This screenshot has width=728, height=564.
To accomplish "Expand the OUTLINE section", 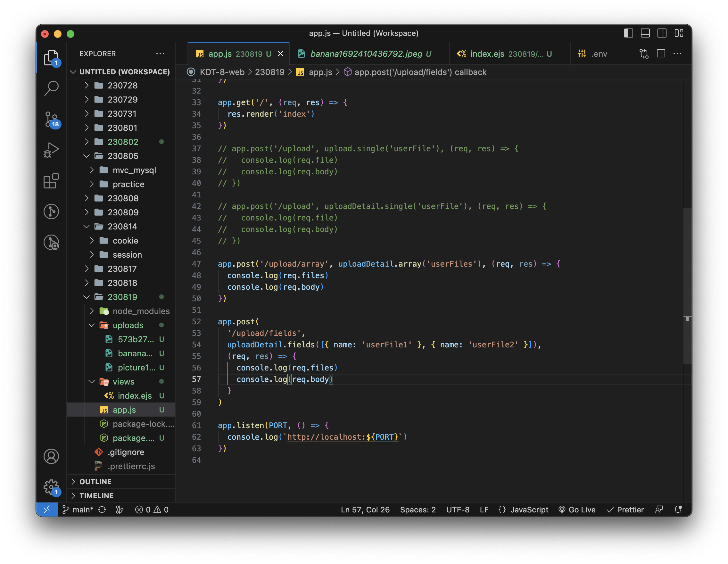I will 121,482.
